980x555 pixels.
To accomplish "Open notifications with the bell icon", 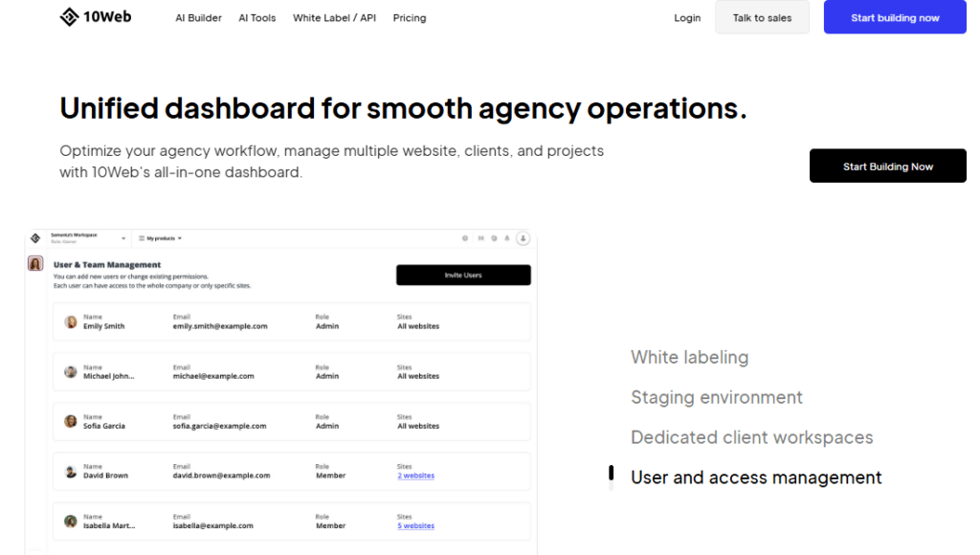I will pyautogui.click(x=507, y=238).
